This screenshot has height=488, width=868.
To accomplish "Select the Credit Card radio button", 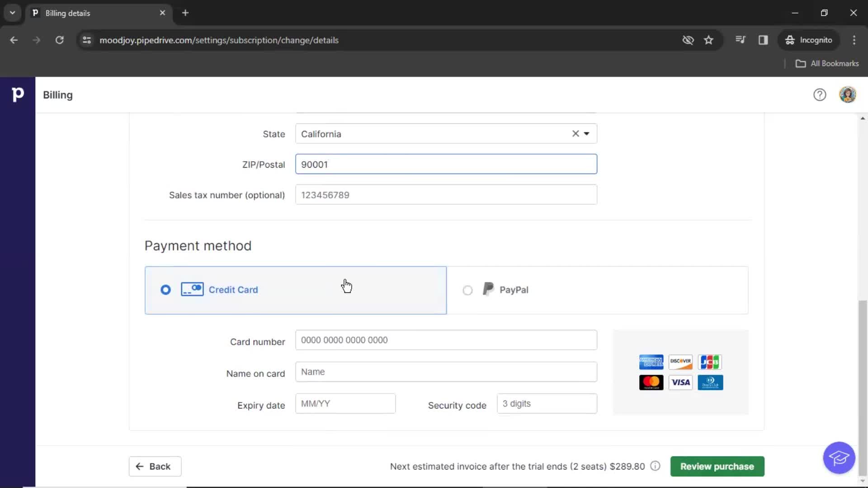I will coord(165,290).
